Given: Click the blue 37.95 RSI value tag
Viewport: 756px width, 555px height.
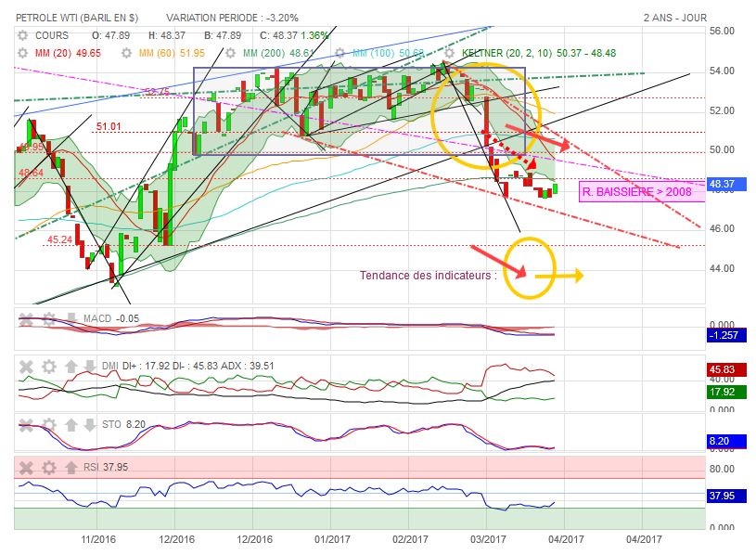Looking at the screenshot, I should (726, 496).
